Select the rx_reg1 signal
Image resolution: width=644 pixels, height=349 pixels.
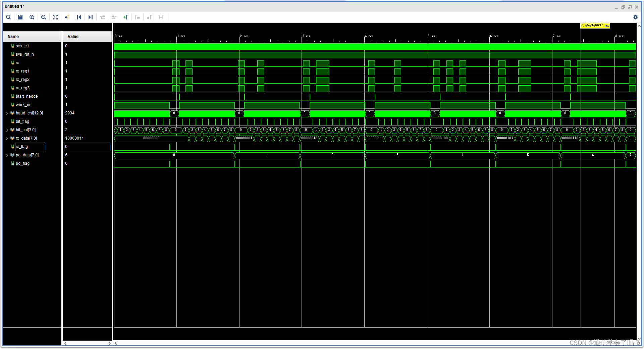[x=22, y=71]
